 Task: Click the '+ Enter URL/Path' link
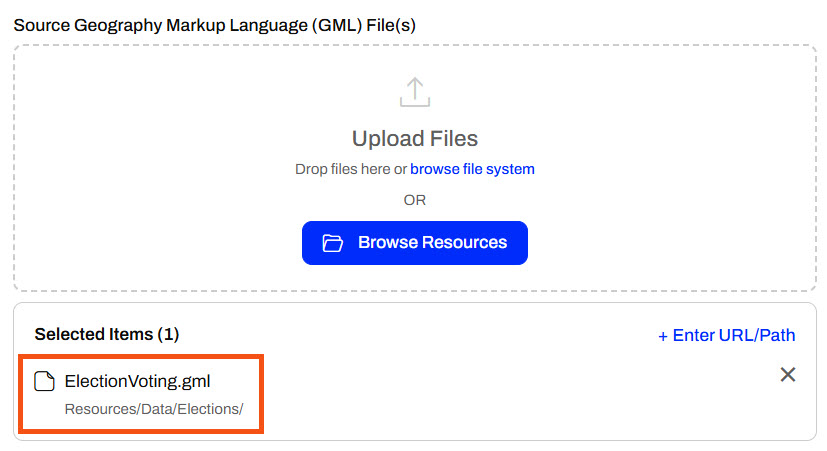click(x=727, y=336)
